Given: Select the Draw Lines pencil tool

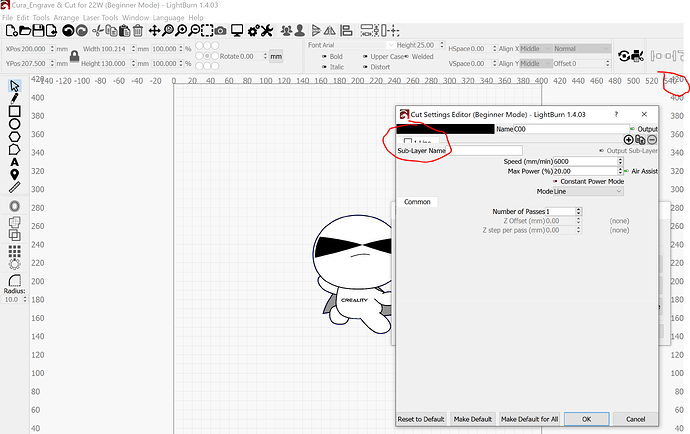Looking at the screenshot, I should [x=15, y=98].
